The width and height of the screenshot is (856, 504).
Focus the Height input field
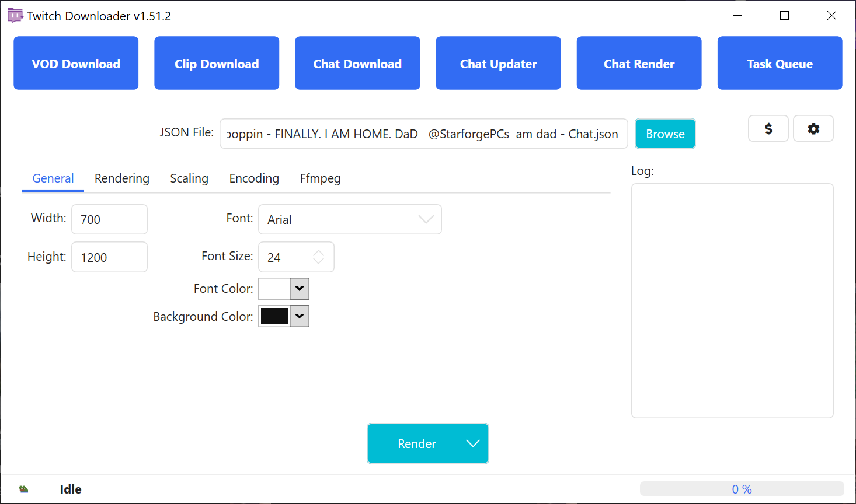tap(109, 257)
